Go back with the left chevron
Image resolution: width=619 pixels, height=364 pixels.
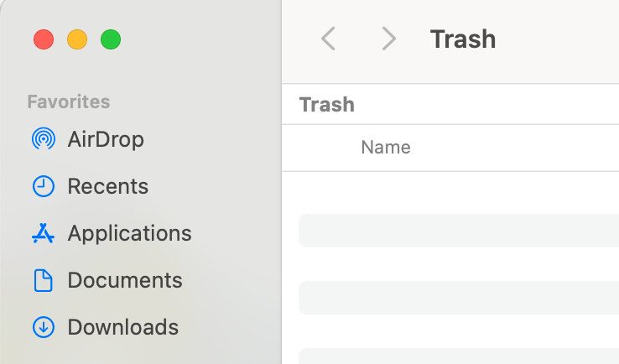(329, 39)
